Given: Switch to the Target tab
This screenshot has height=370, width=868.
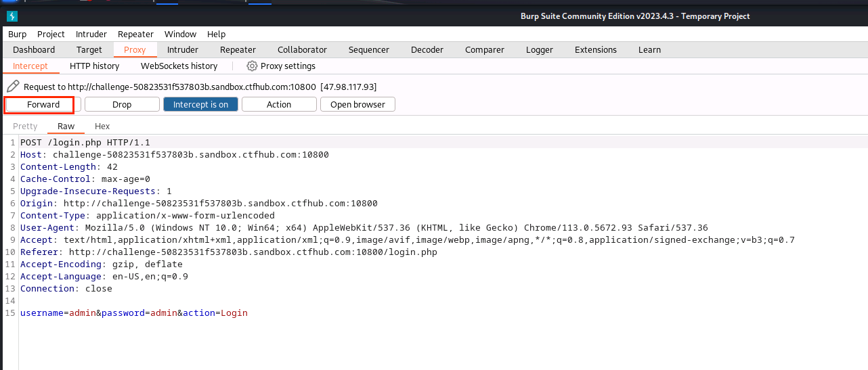Looking at the screenshot, I should (89, 49).
